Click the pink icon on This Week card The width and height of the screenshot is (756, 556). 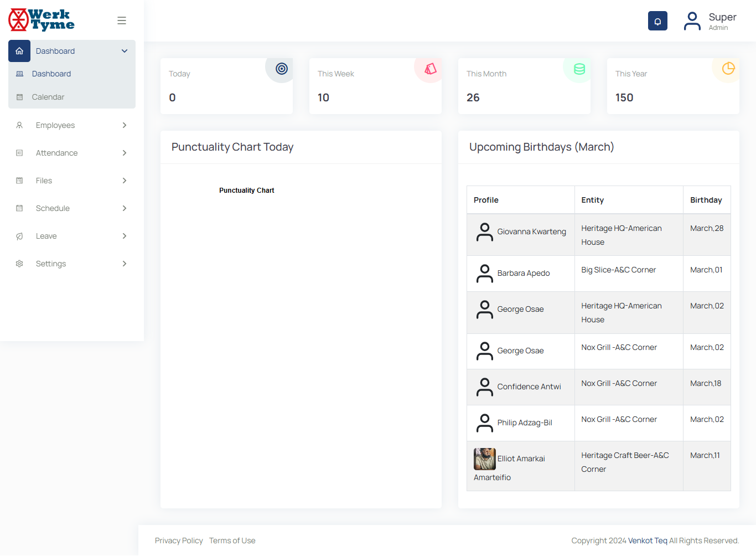tap(430, 69)
